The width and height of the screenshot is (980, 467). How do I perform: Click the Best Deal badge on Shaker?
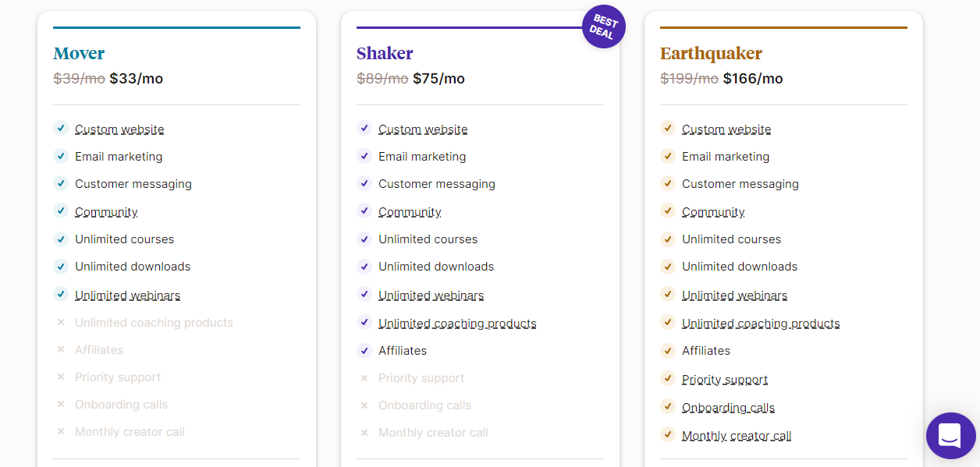[x=603, y=27]
